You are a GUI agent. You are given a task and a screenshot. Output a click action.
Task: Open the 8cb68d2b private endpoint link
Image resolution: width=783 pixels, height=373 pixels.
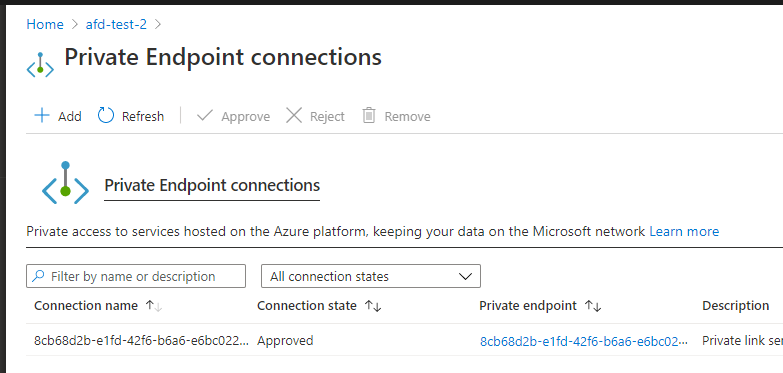584,342
